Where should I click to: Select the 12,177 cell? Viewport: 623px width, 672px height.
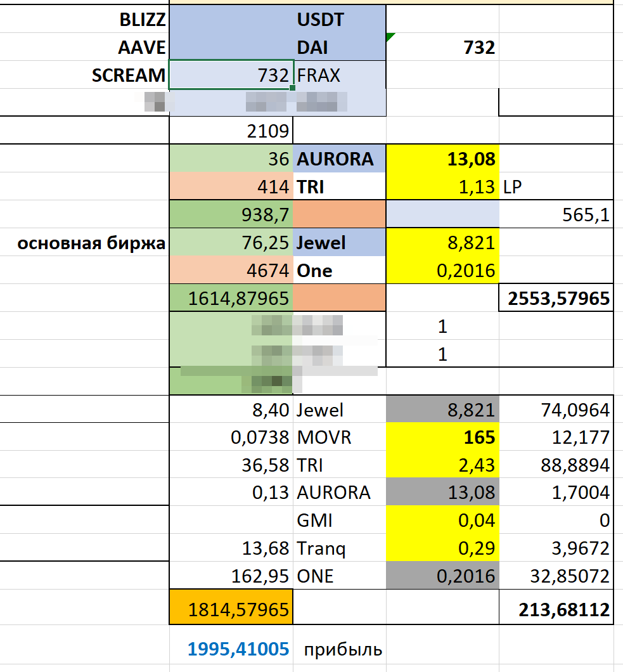point(556,437)
